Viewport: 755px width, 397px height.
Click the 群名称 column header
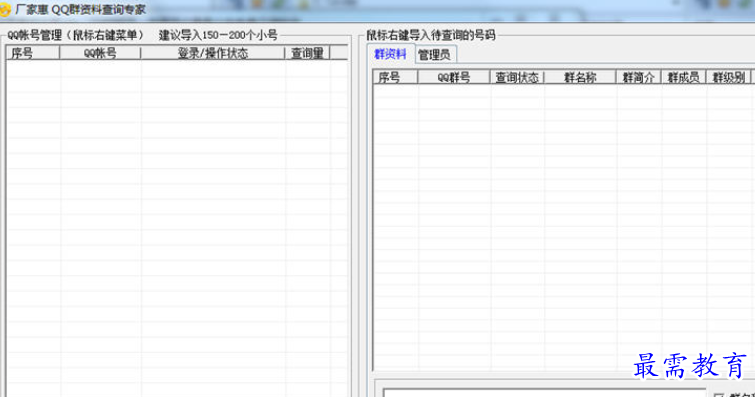click(580, 77)
